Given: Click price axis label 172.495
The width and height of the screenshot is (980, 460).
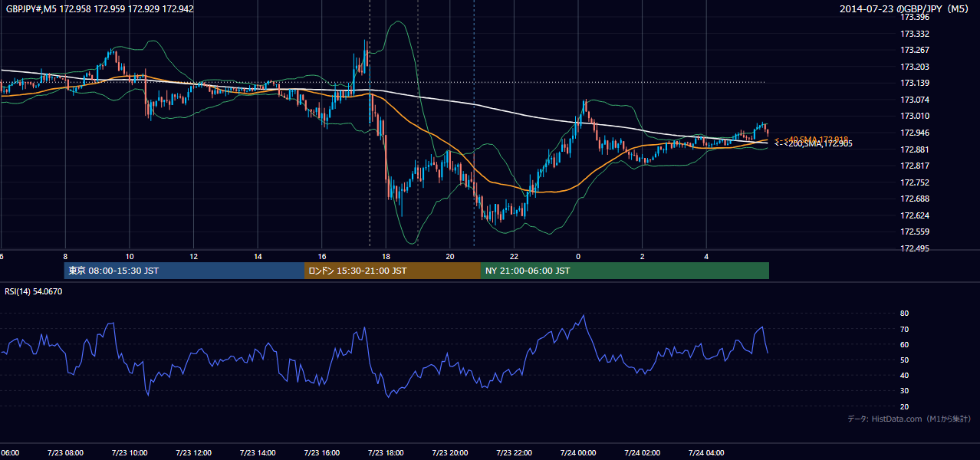Looking at the screenshot, I should pos(914,248).
